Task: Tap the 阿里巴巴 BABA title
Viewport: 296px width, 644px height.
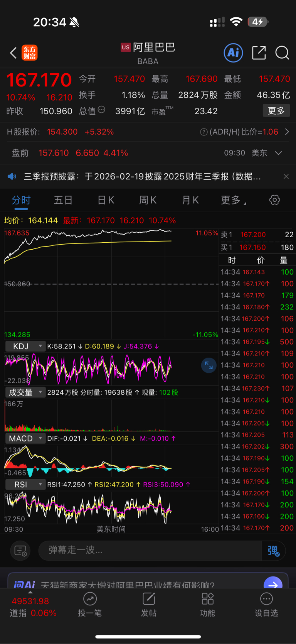Action: click(148, 53)
